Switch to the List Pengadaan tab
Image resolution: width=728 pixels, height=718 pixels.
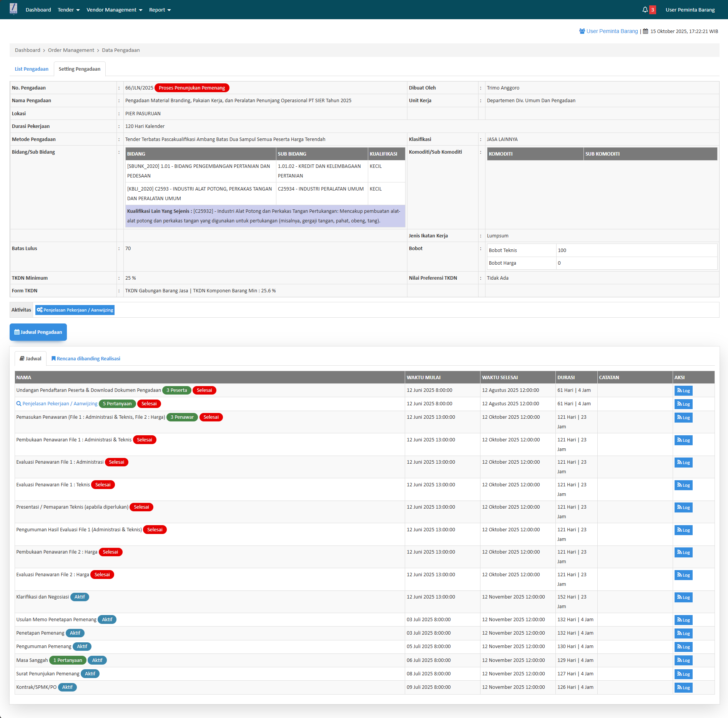[x=32, y=69]
